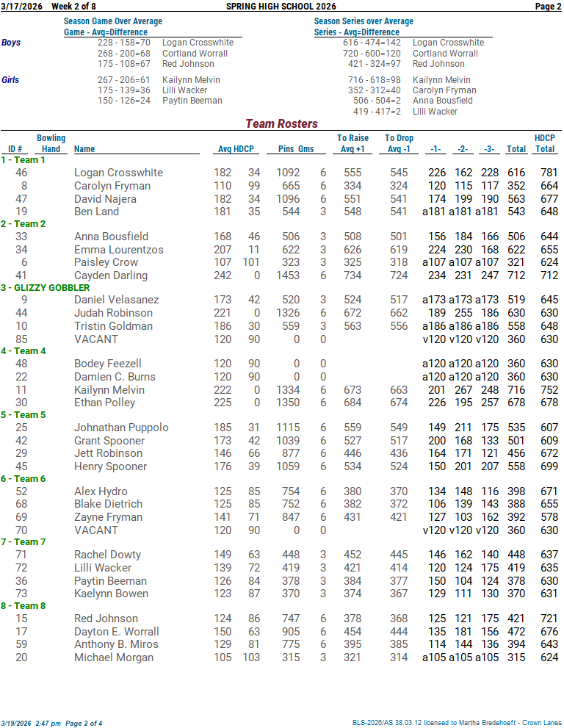Click the 'To Raise Avg +1' column header
The width and height of the screenshot is (564, 728).
pos(352,143)
